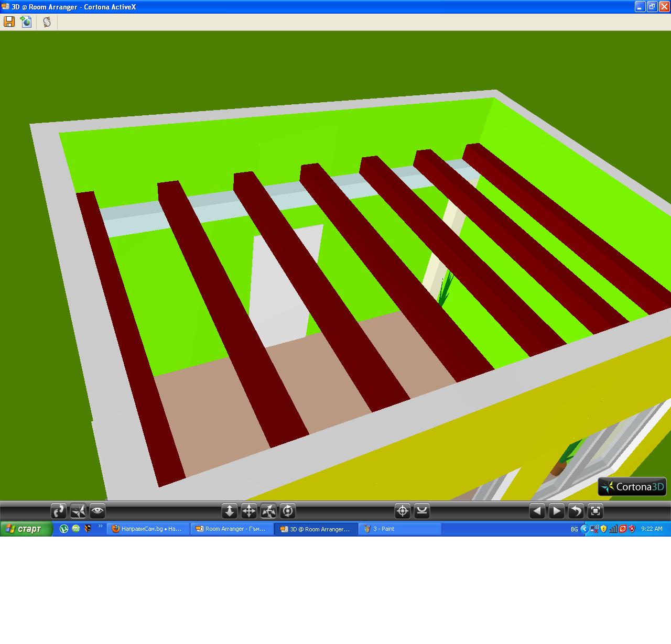This screenshot has width=671, height=644.
Task: Switch to Examine (eye) navigation mode
Action: (x=98, y=510)
